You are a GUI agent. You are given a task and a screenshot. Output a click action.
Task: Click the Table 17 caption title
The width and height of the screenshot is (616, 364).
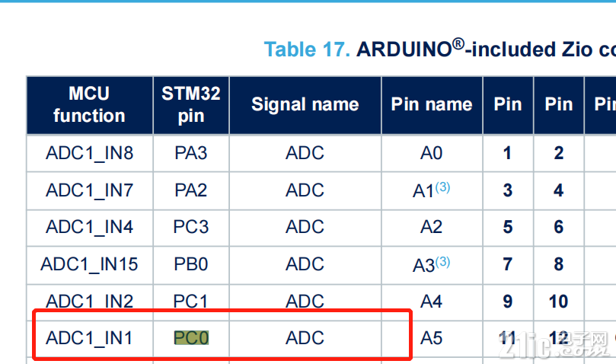coord(439,49)
